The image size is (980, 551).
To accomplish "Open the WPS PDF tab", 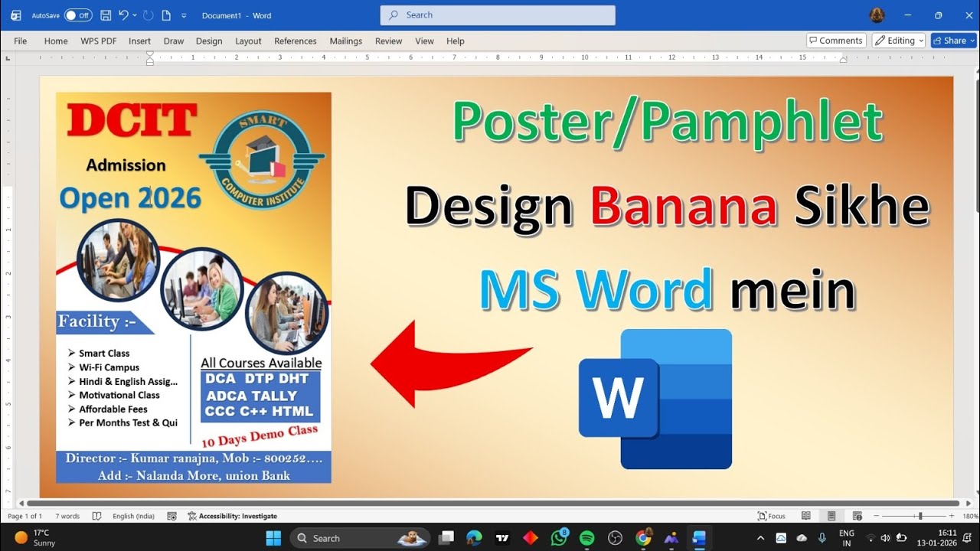I will click(99, 41).
